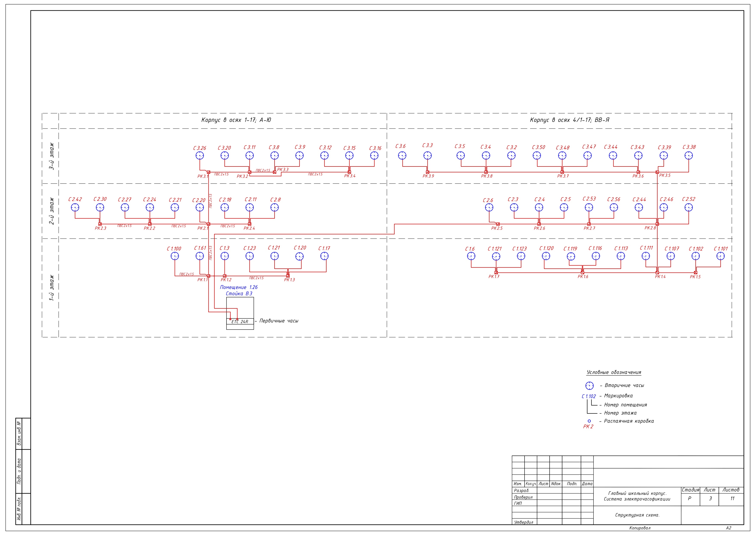Image resolution: width=756 pixels, height=535 pixels.
Task: Click junction box marker PK 2.8
Action: click(657, 224)
